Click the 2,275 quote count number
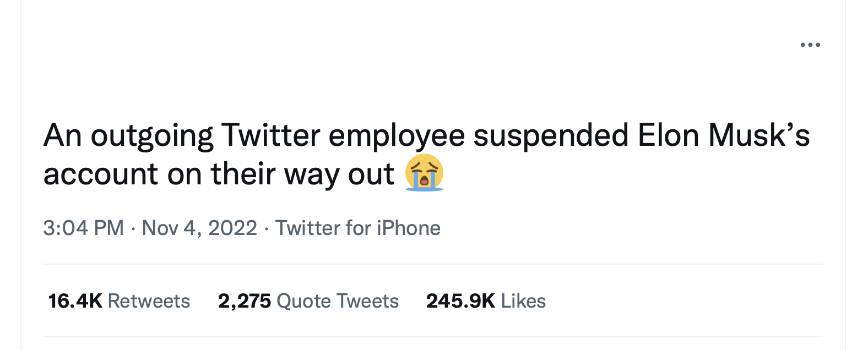868x350 pixels. coord(245,301)
